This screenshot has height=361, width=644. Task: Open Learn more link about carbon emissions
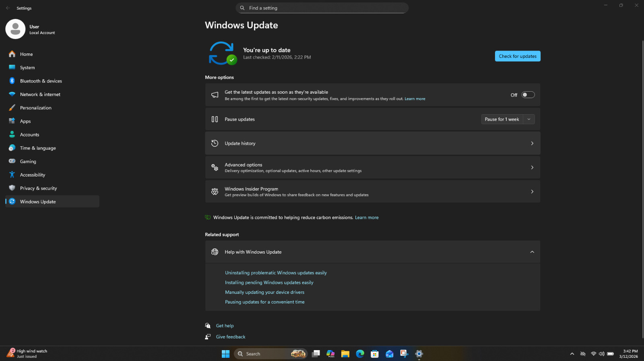pos(367,217)
